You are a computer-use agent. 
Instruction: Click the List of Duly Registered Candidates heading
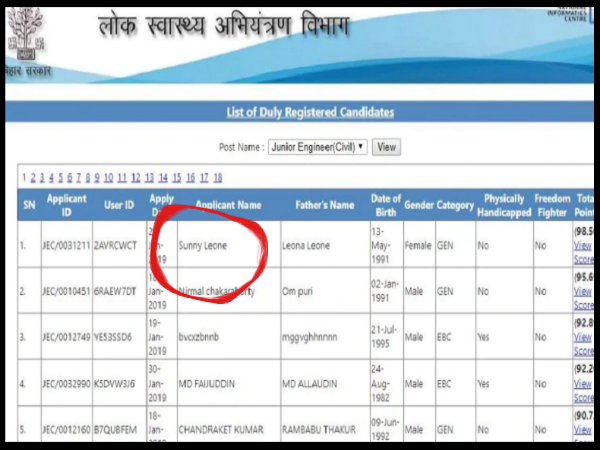coord(310,112)
